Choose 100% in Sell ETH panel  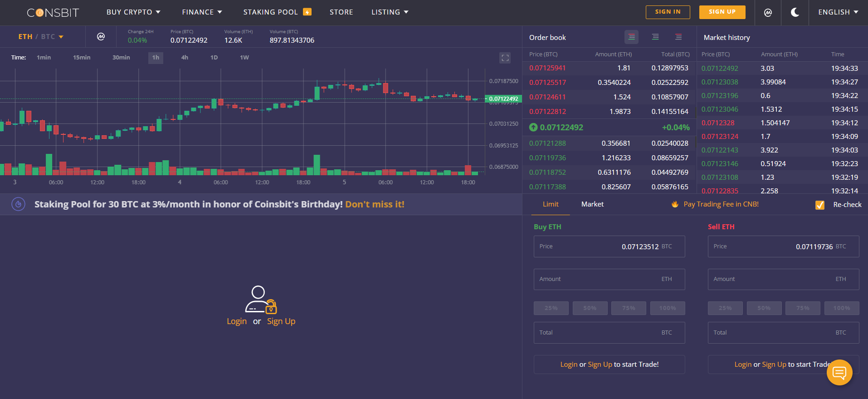[842, 308]
